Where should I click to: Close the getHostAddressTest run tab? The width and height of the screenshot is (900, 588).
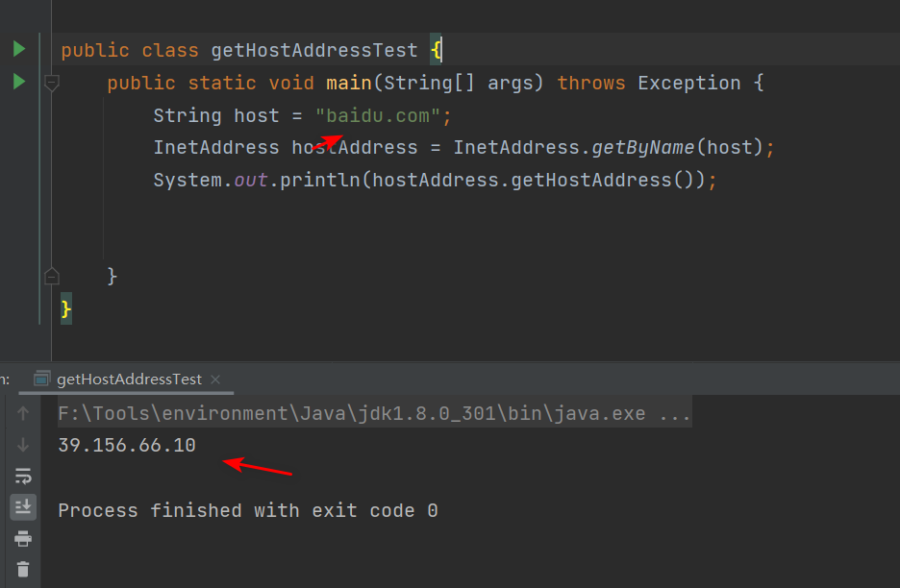(x=215, y=379)
